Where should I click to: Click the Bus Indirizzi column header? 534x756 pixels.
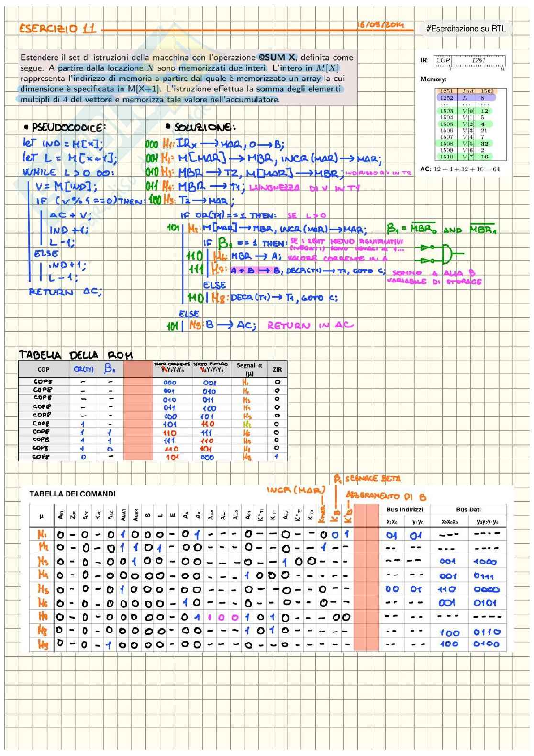click(x=405, y=509)
